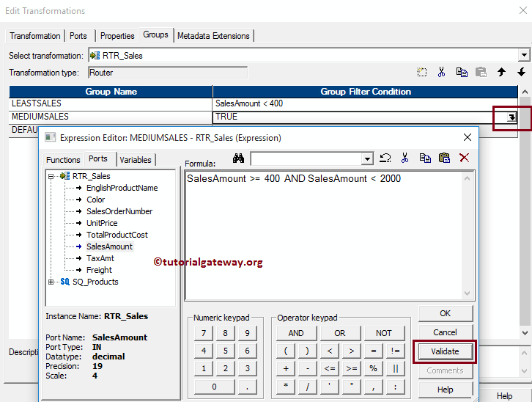Cut formula text with scissors icon in Expression Editor

(404, 158)
